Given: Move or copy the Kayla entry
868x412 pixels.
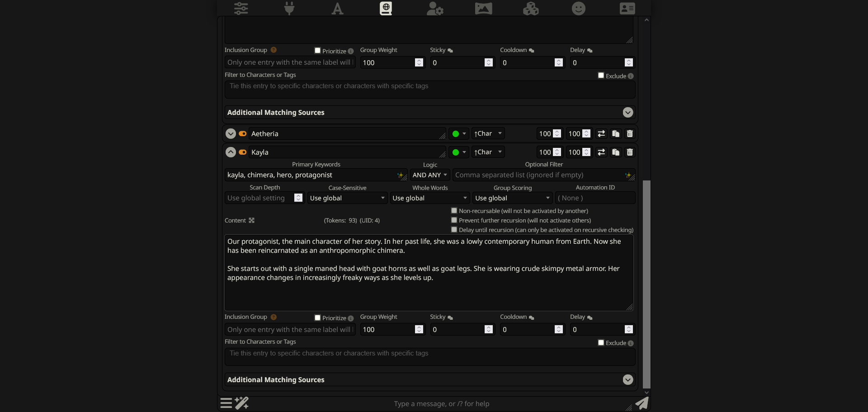Looking at the screenshot, I should pyautogui.click(x=601, y=152).
